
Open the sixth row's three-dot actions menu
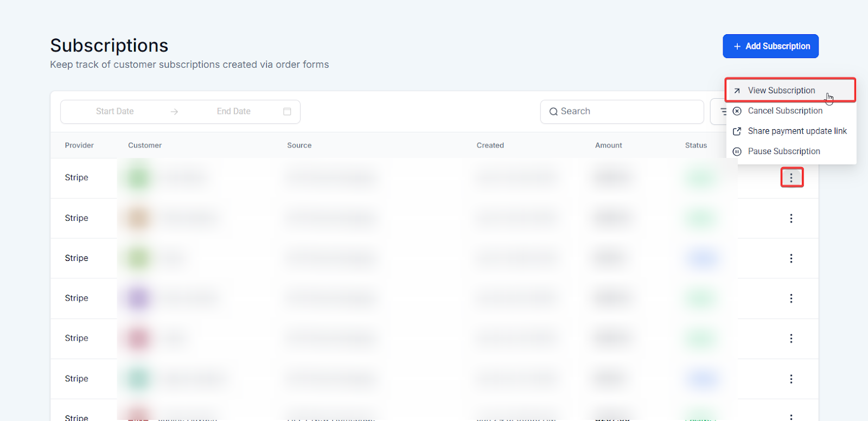(x=791, y=379)
